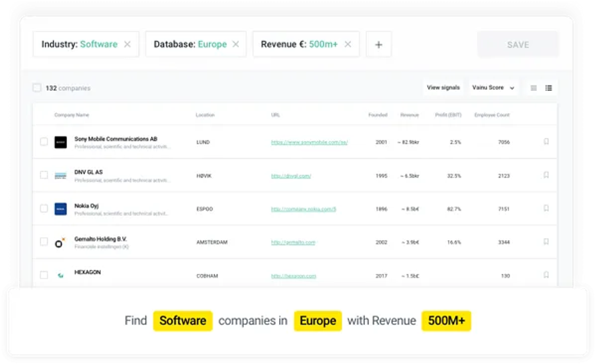Screen dimensions: 595x364
Task: Check the Gemalto Holding B.V. row
Action: [44, 242]
